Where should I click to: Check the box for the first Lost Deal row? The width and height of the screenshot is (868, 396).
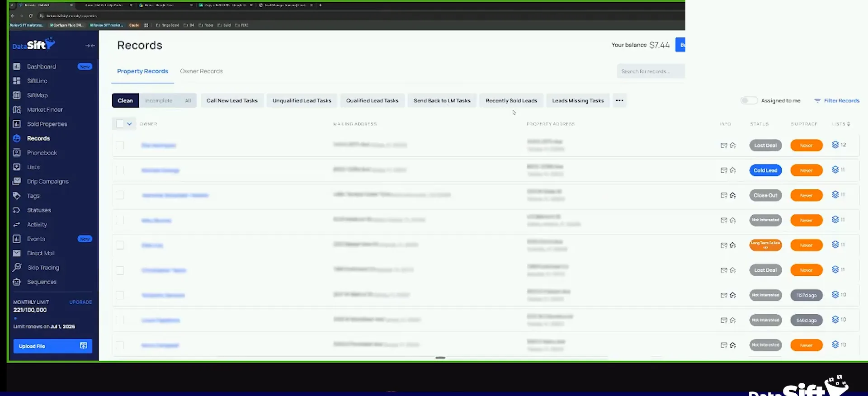pyautogui.click(x=120, y=146)
